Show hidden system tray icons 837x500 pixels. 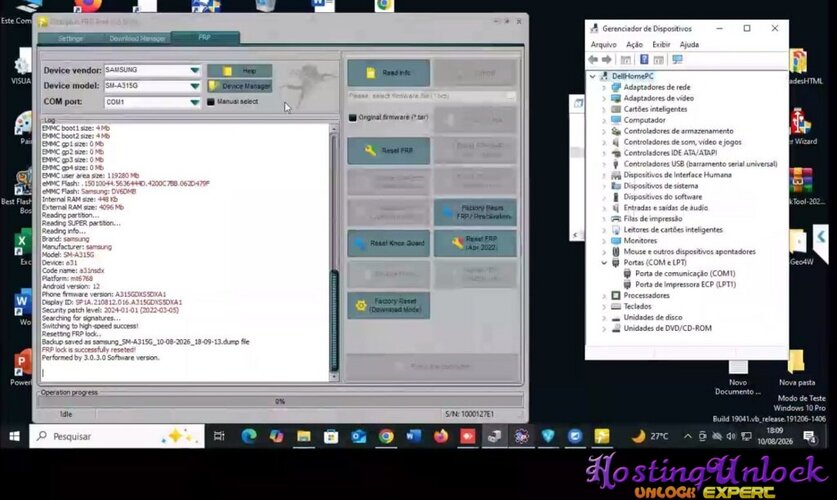[x=688, y=436]
